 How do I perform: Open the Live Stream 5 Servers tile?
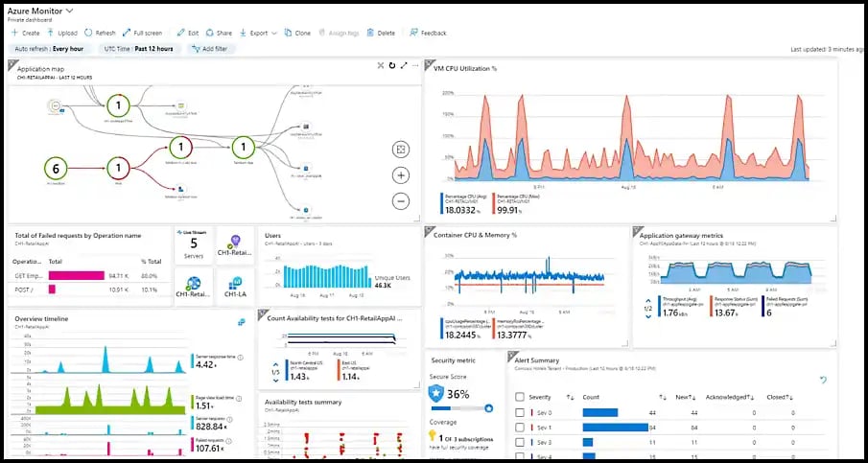pos(194,244)
